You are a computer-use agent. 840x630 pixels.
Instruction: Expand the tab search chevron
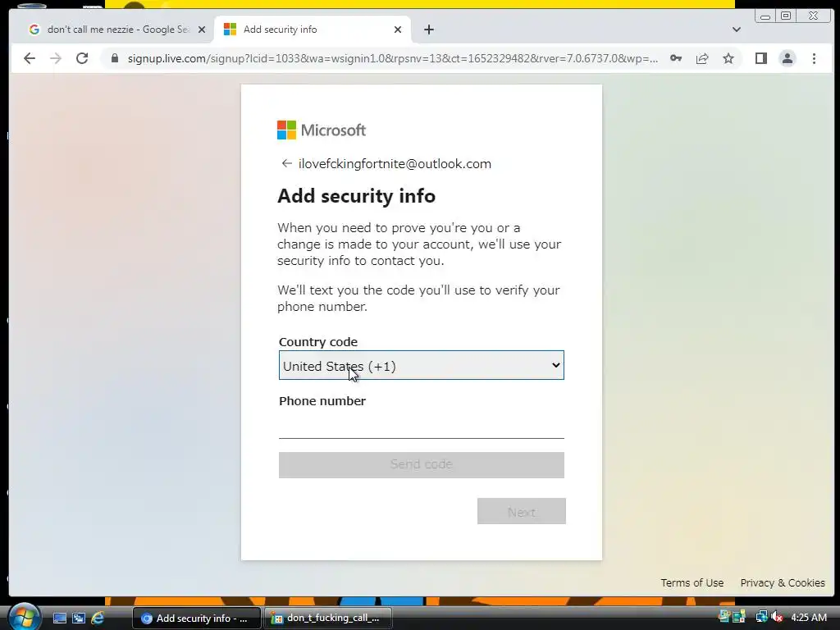[x=736, y=30]
